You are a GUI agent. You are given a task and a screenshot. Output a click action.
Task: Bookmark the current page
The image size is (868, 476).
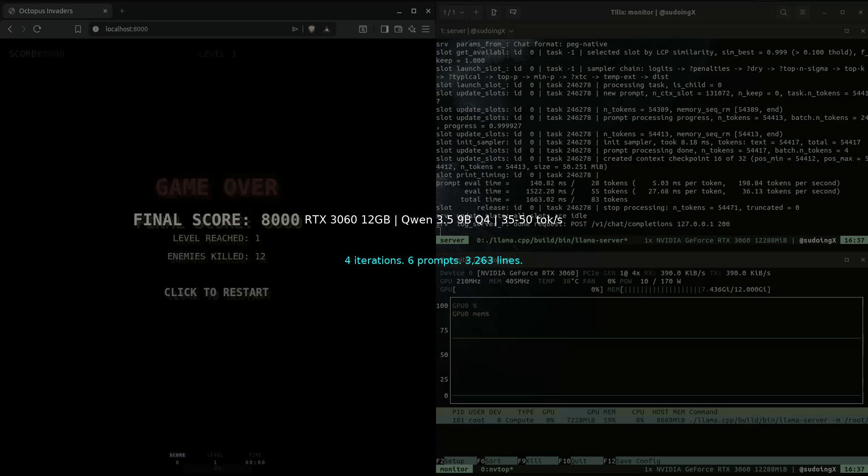[x=78, y=29]
